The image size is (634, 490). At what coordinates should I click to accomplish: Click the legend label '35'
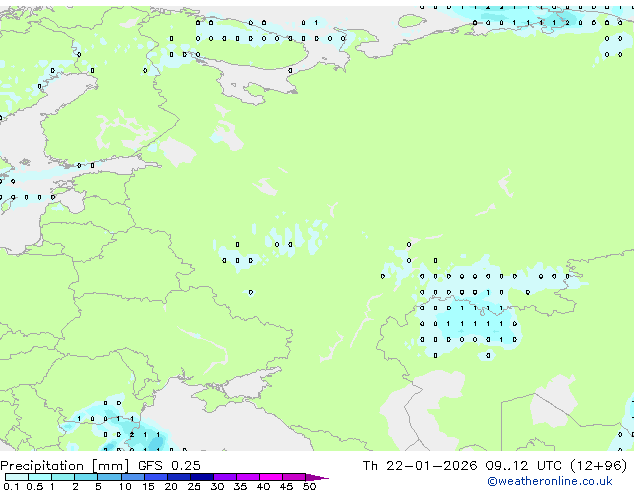pyautogui.click(x=241, y=486)
